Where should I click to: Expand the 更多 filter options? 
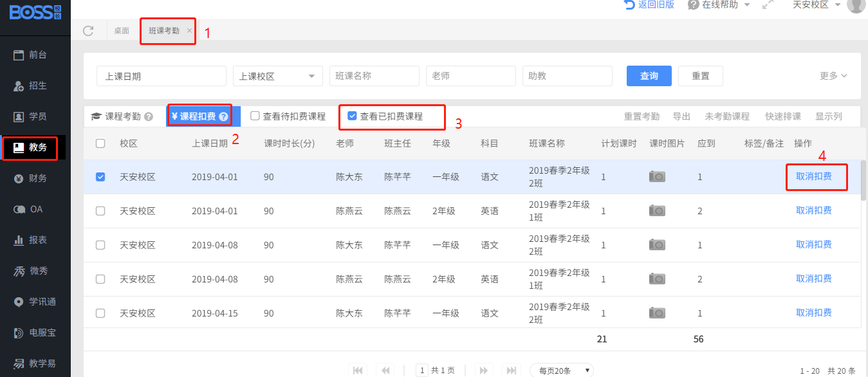pyautogui.click(x=833, y=76)
